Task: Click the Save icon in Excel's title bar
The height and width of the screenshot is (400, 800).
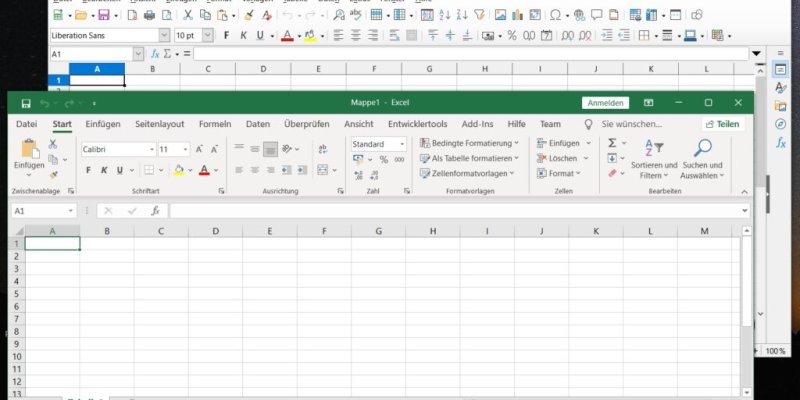Action: [x=25, y=103]
